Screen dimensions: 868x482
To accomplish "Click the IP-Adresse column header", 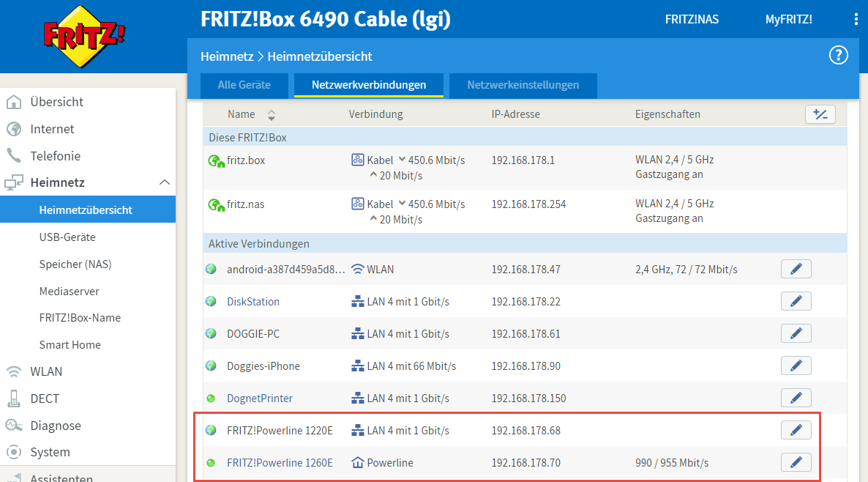I will coord(515,115).
